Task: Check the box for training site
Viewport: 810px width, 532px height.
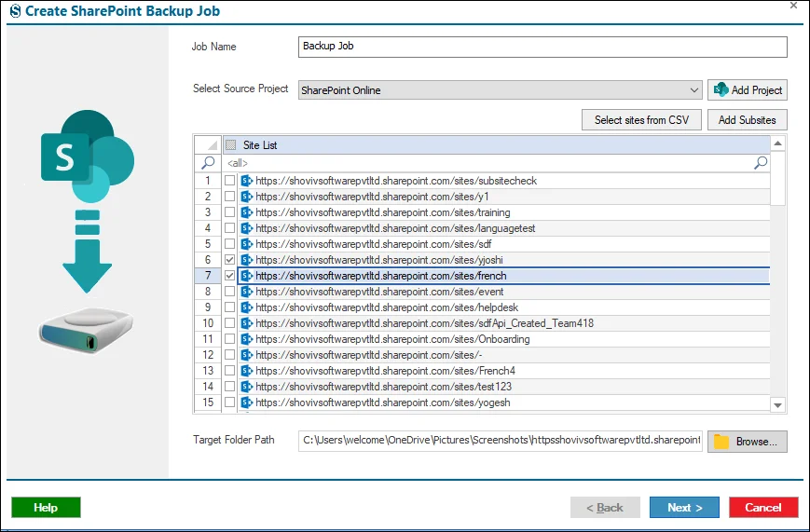Action: pyautogui.click(x=230, y=212)
